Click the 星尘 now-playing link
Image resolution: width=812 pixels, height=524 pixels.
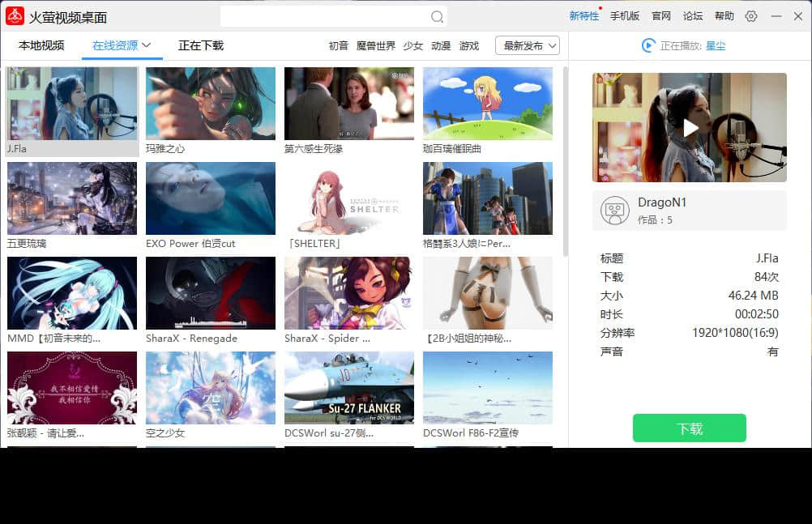716,45
